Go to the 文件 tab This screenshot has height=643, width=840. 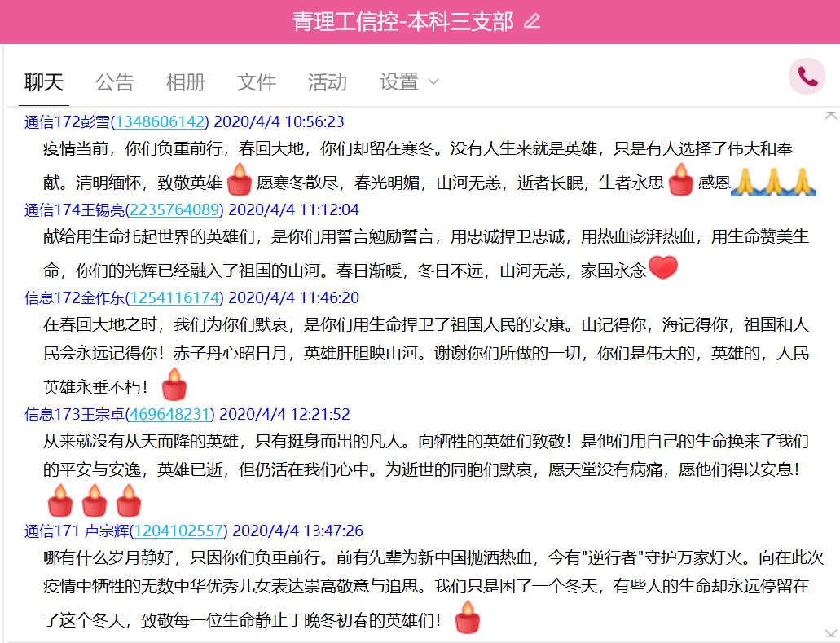(256, 81)
